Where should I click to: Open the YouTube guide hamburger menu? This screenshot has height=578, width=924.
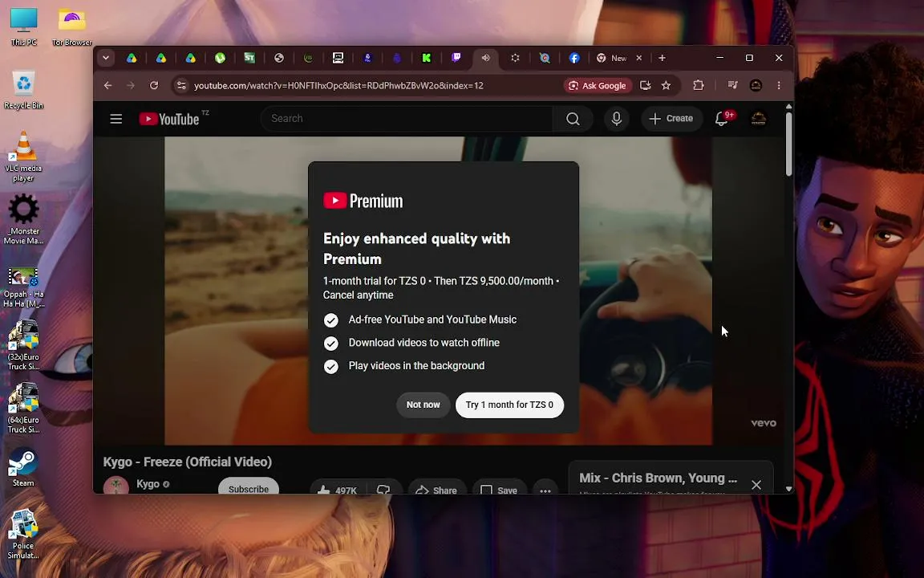116,119
